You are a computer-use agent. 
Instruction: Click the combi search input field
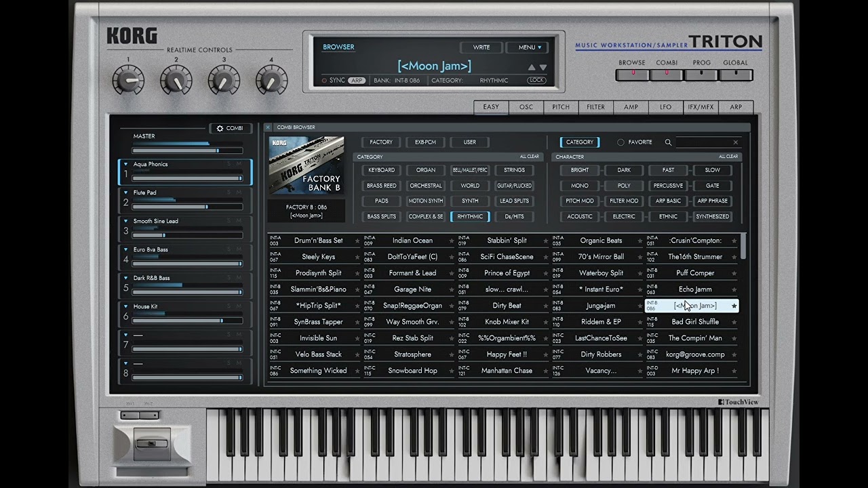(x=703, y=142)
